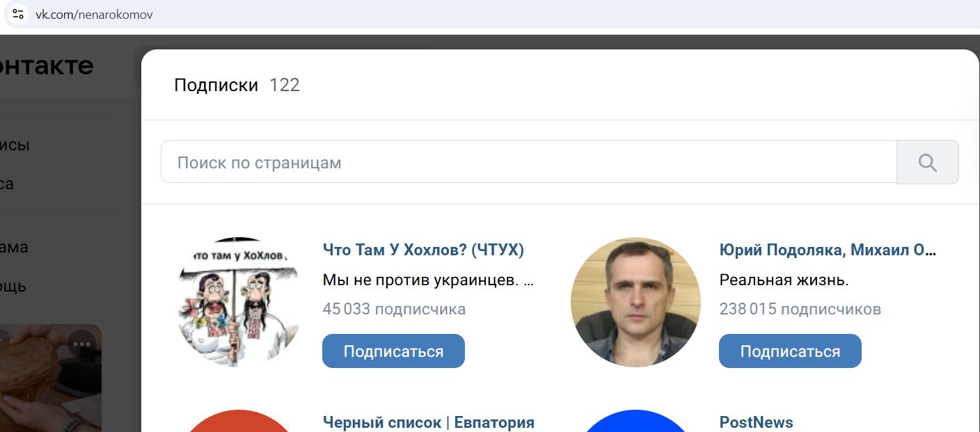980x432 pixels.
Task: Click the Подписки 122 header title
Action: click(237, 85)
